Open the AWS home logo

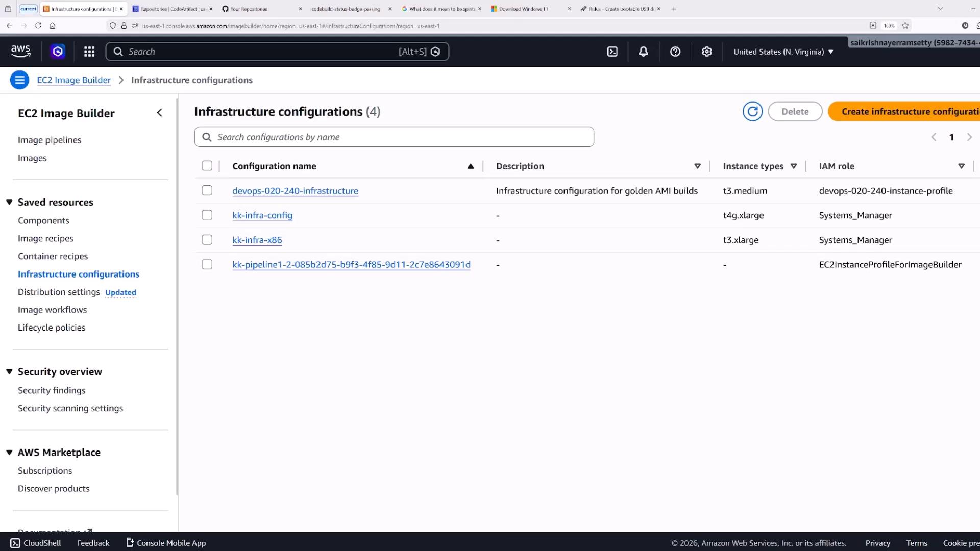tap(20, 52)
